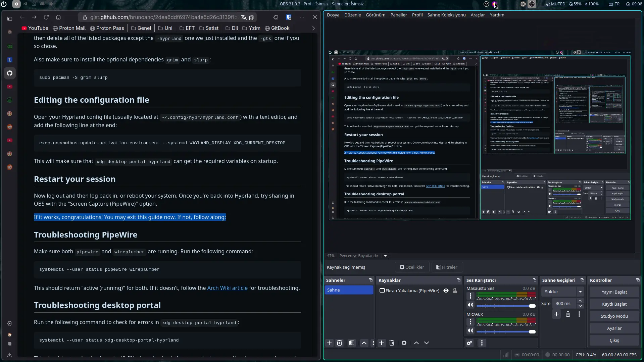Viewport: 644px width, 362px height.
Task: Add a new scene in Sahneler panel
Action: tap(329, 343)
